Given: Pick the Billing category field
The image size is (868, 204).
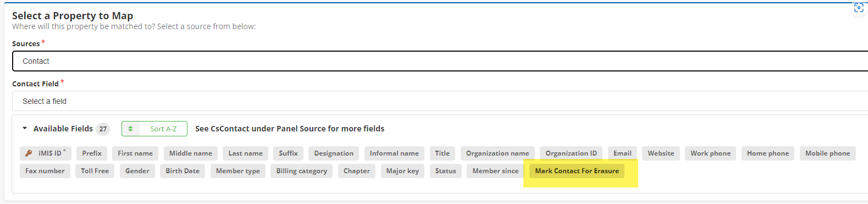Looking at the screenshot, I should (x=301, y=171).
